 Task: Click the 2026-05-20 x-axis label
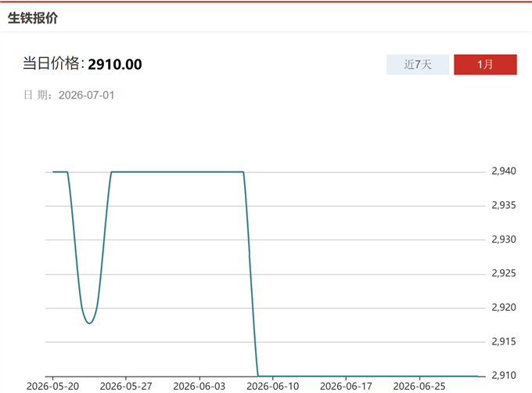pyautogui.click(x=52, y=386)
